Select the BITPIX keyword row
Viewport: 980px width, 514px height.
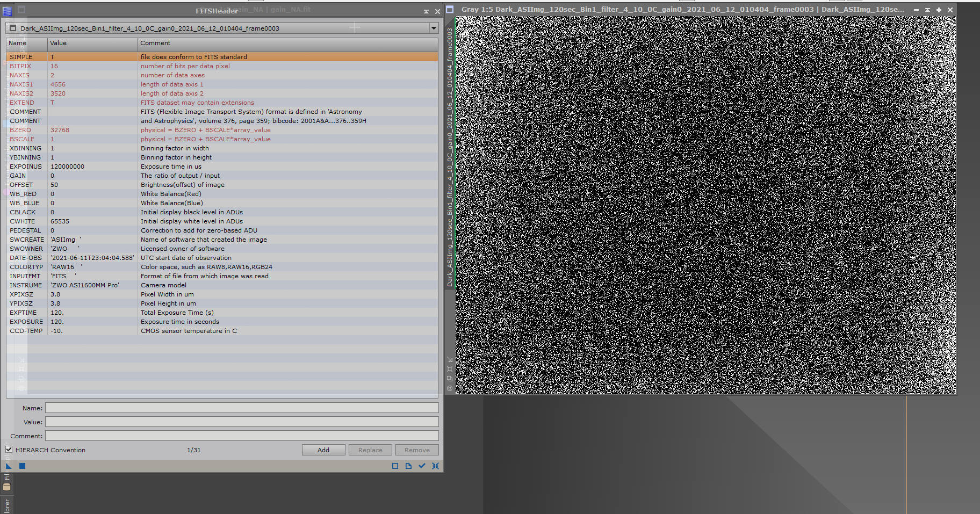pyautogui.click(x=222, y=66)
